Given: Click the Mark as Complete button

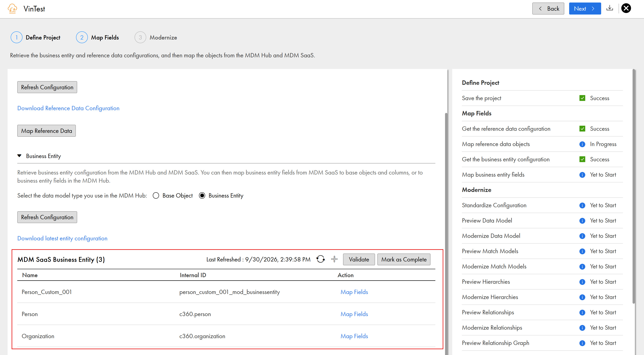Looking at the screenshot, I should coord(404,259).
